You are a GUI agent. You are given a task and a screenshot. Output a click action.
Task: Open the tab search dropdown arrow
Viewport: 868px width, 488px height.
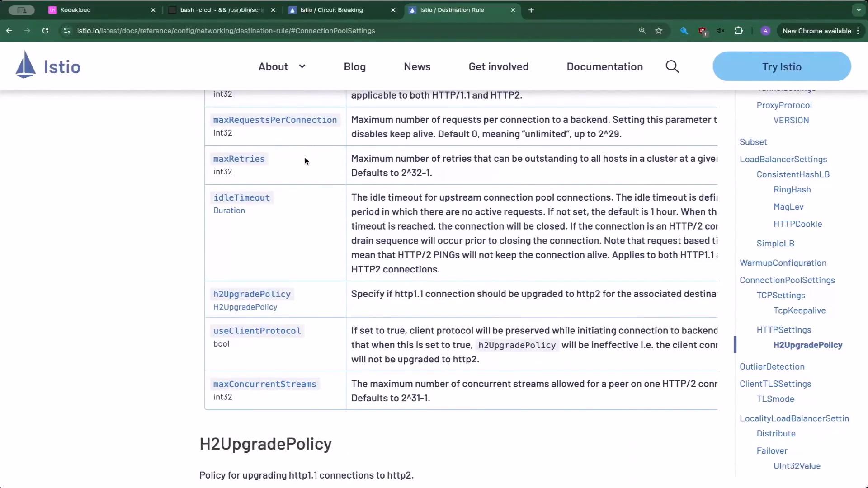tap(859, 10)
